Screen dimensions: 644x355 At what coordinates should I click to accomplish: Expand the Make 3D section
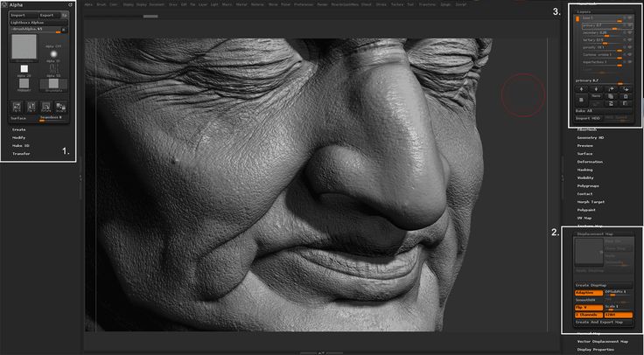(20, 146)
